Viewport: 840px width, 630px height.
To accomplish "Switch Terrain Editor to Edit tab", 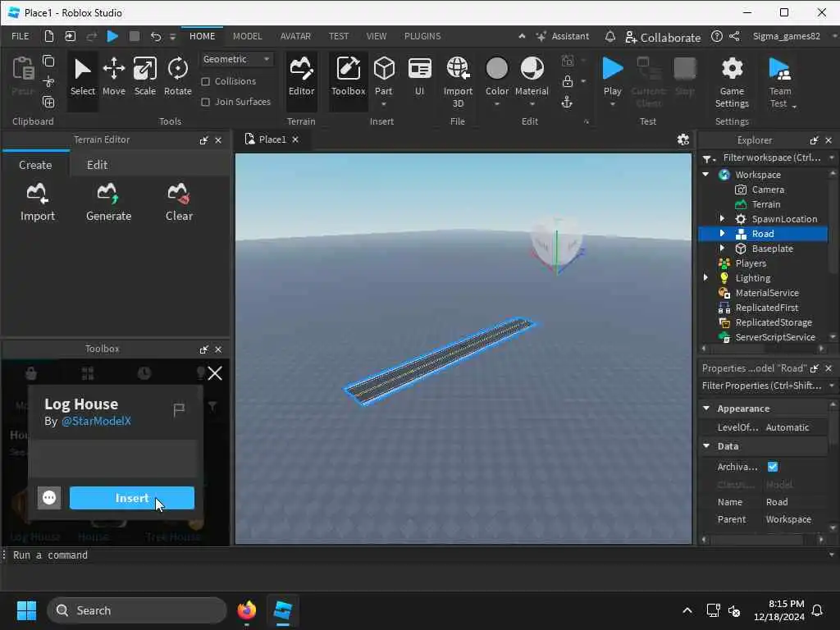I will pyautogui.click(x=97, y=165).
